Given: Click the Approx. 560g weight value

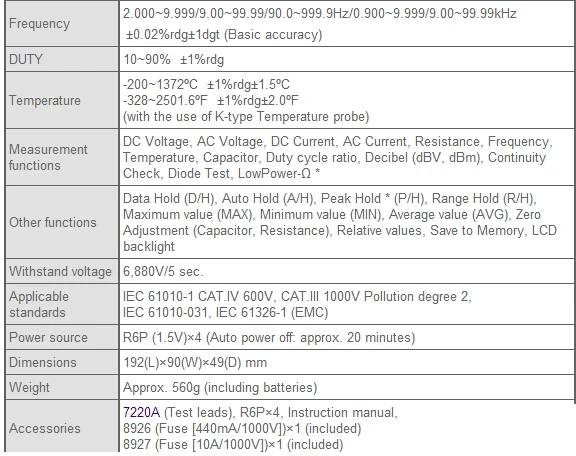Looking at the screenshot, I should pos(220,387).
